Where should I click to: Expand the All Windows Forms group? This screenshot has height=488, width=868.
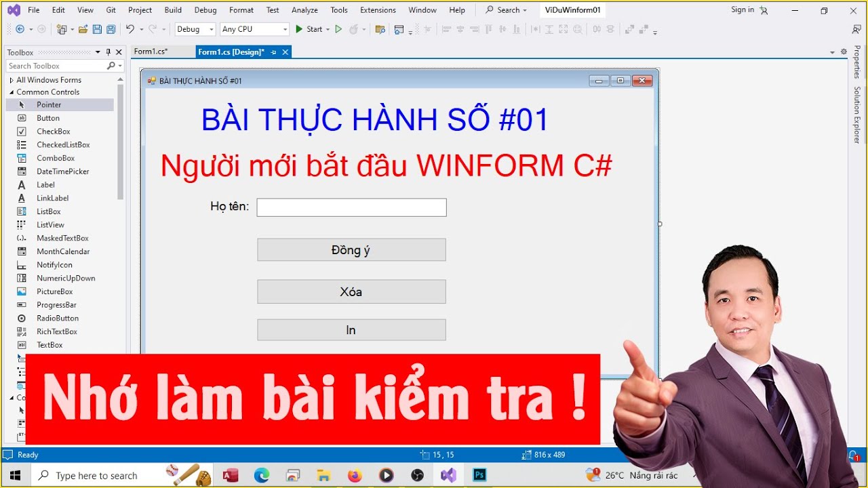(x=12, y=80)
